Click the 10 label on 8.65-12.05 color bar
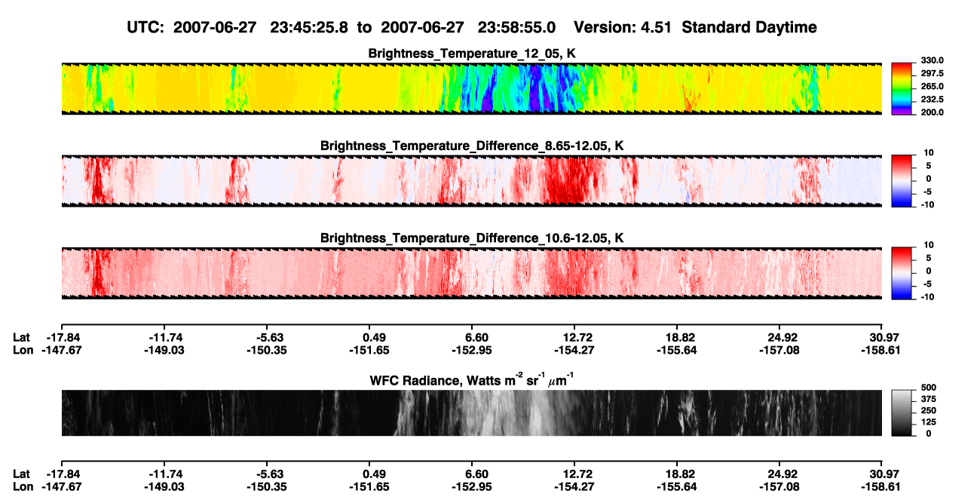Image resolution: width=980 pixels, height=503 pixels. (930, 153)
